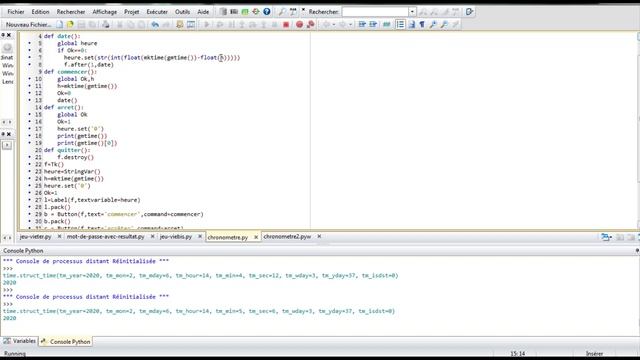
Task: Expand the Rechercher search history dropdown
Action: (x=412, y=11)
